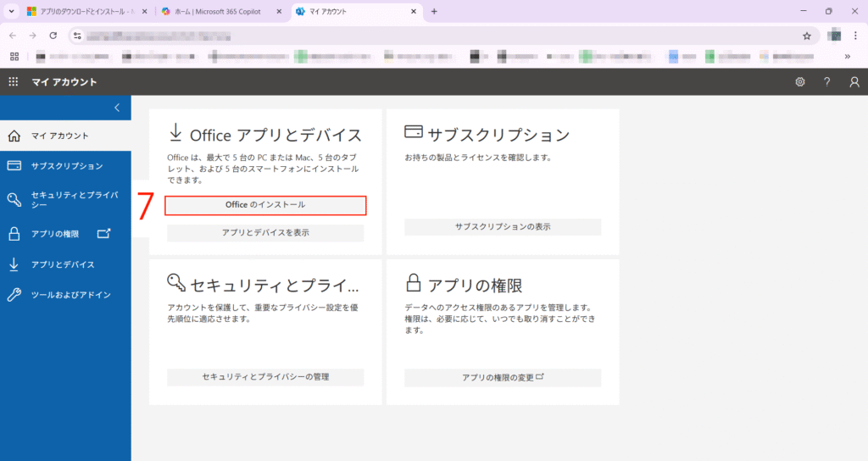The width and height of the screenshot is (868, 461).
Task: Click アプリの権限 tile heading text
Action: pyautogui.click(x=475, y=286)
